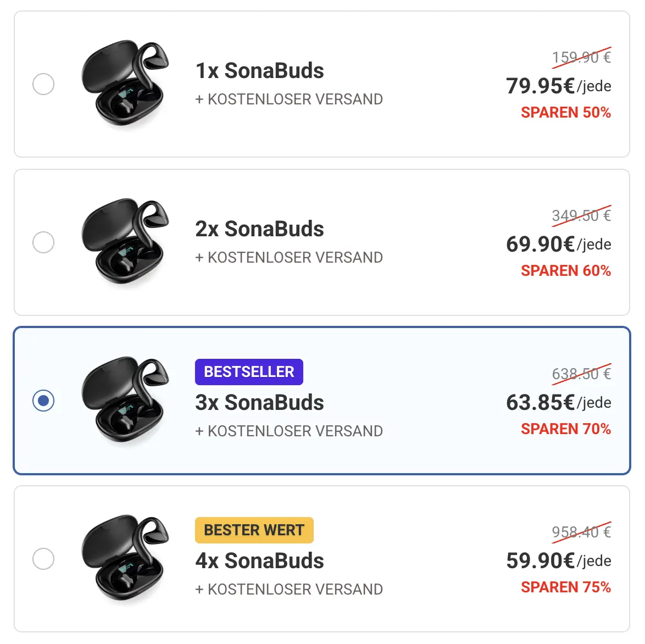Click the 69.90€ price label
The image size is (645, 644).
point(541,245)
